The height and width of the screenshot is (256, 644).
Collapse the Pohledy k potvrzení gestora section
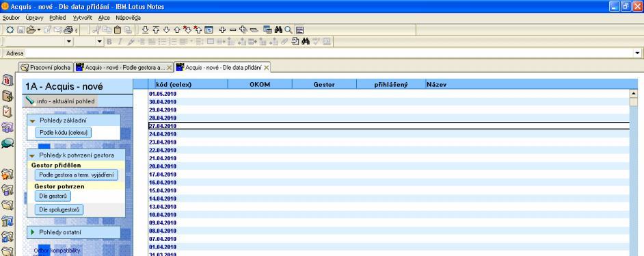pos(32,156)
